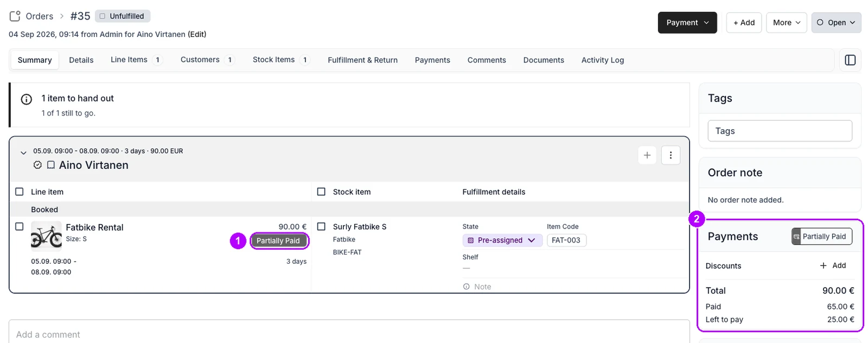Click the + Add button in header
The image size is (868, 343).
744,23
